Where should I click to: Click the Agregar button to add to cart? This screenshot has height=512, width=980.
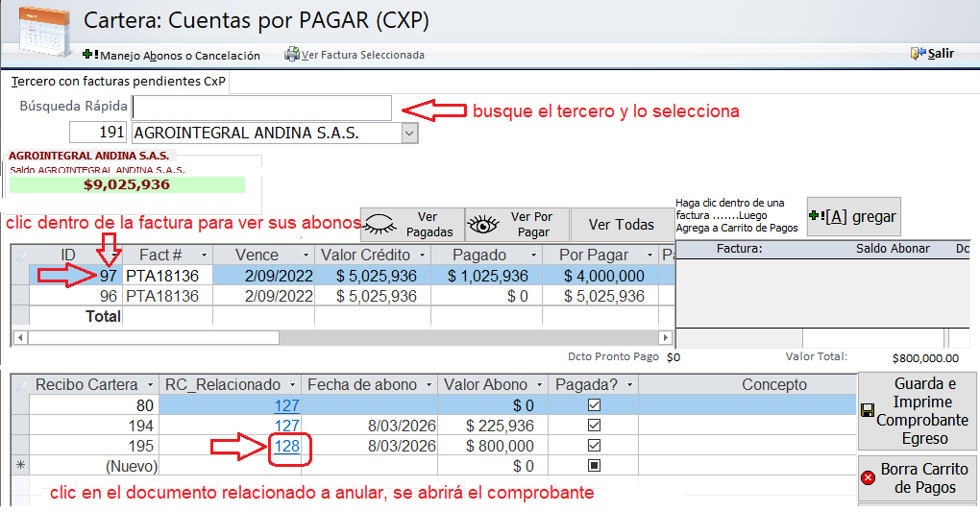pos(853,217)
